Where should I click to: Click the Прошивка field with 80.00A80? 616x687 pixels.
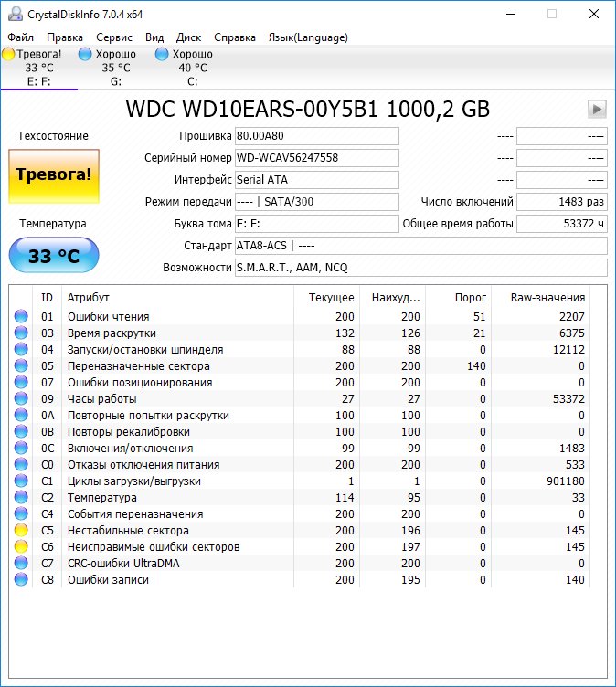click(x=317, y=136)
